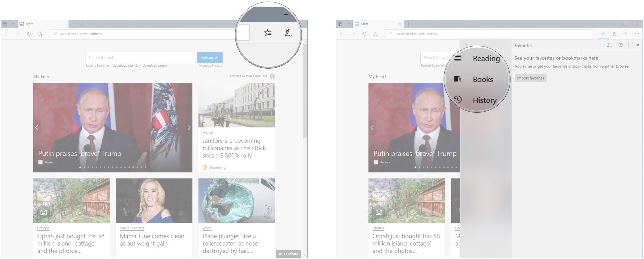The width and height of the screenshot is (644, 259).
Task: Expand tab previews chevron in right window
Action: 416,24
